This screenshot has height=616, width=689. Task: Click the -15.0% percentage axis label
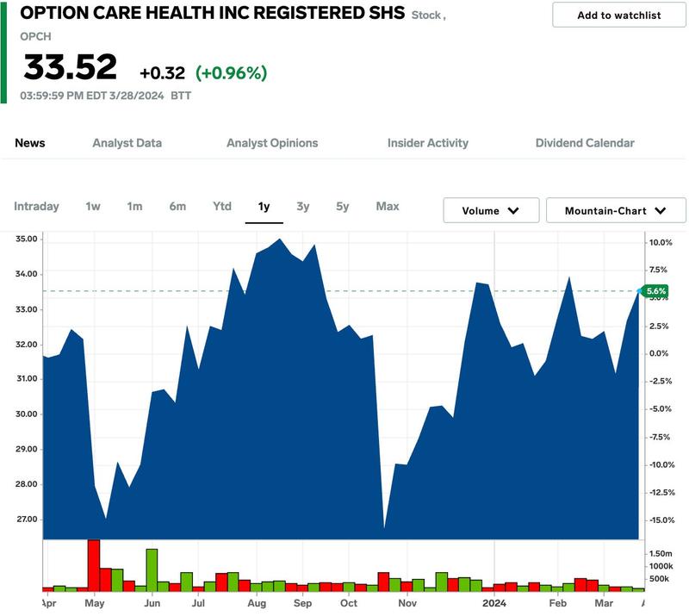[661, 520]
